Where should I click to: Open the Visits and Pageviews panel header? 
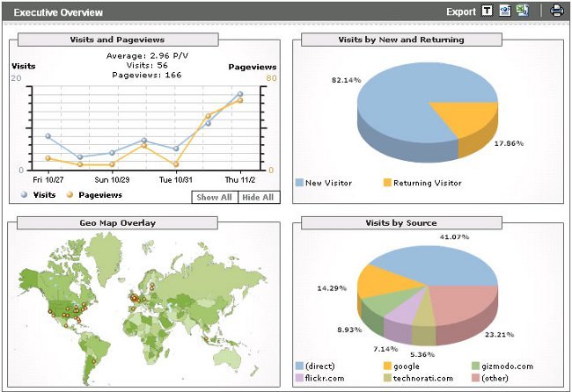coord(117,40)
